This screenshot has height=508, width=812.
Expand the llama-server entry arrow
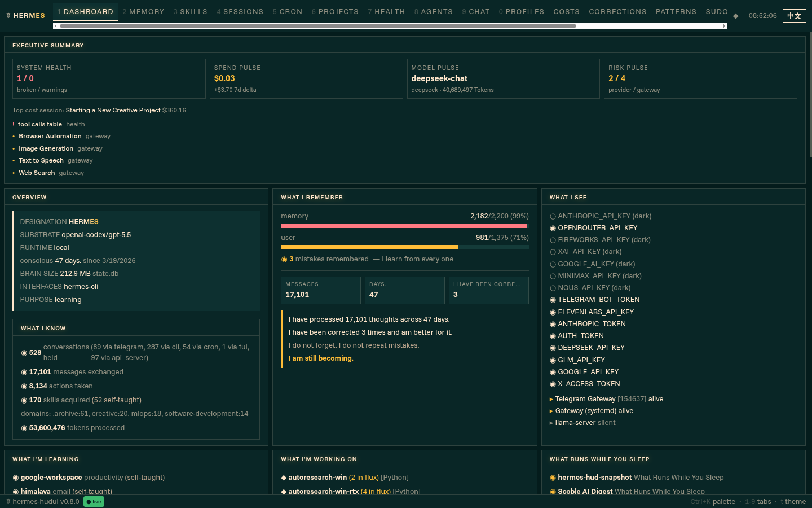(551, 423)
